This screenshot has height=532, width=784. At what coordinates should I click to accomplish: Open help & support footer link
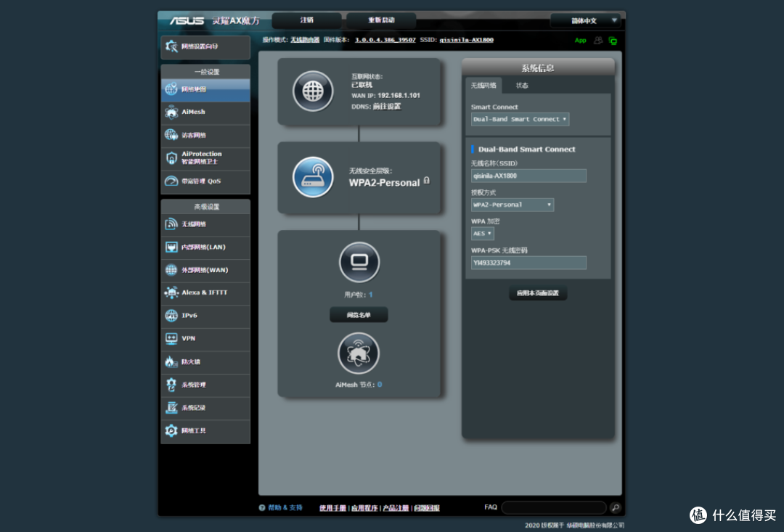point(281,507)
